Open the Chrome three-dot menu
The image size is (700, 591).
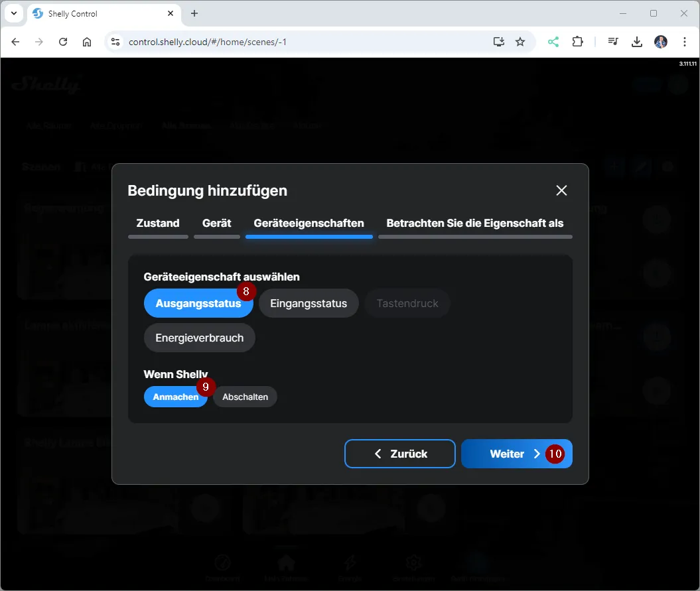tap(684, 42)
